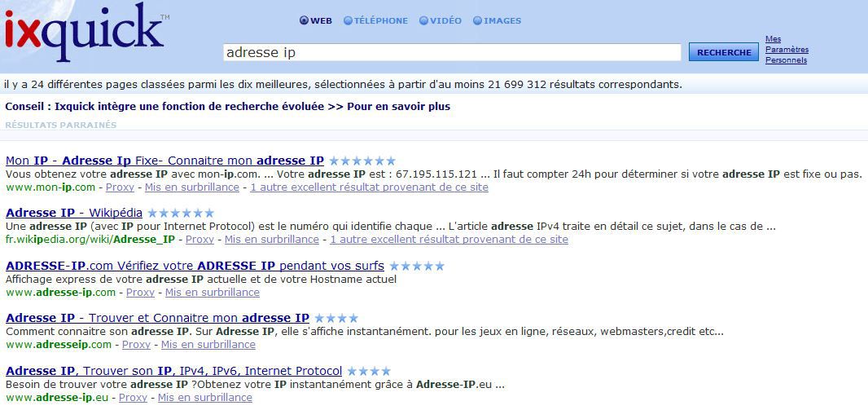Open Mes Paramètres Personnels link
The width and height of the screenshot is (868, 410).
[x=787, y=50]
